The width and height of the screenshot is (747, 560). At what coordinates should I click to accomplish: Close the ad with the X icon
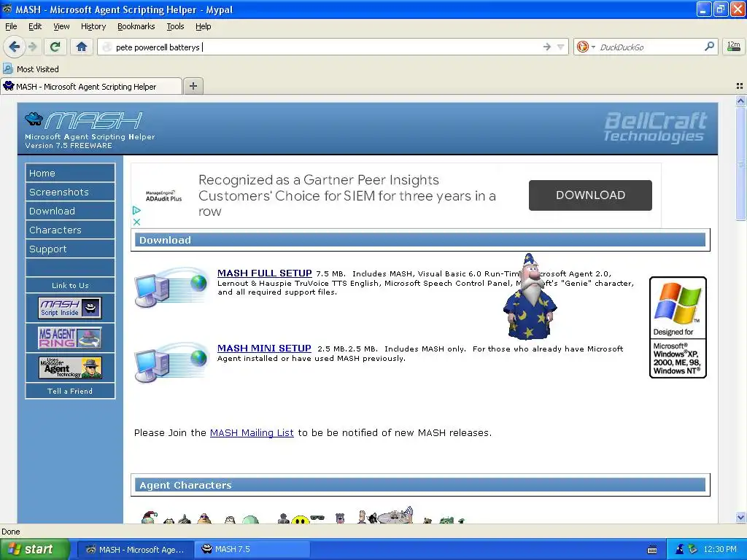pyautogui.click(x=136, y=222)
